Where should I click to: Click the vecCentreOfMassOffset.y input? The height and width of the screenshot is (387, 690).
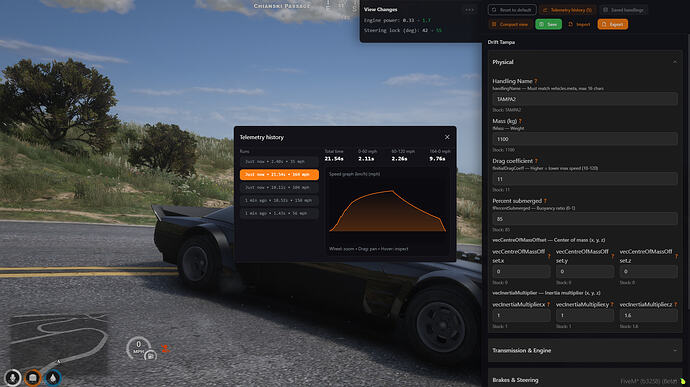(585, 272)
